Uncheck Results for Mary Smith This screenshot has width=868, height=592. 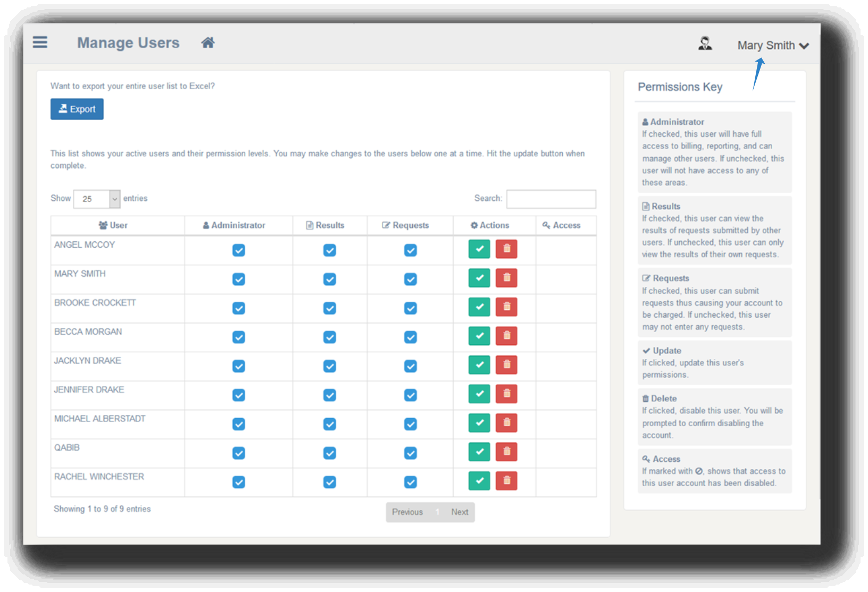point(330,279)
